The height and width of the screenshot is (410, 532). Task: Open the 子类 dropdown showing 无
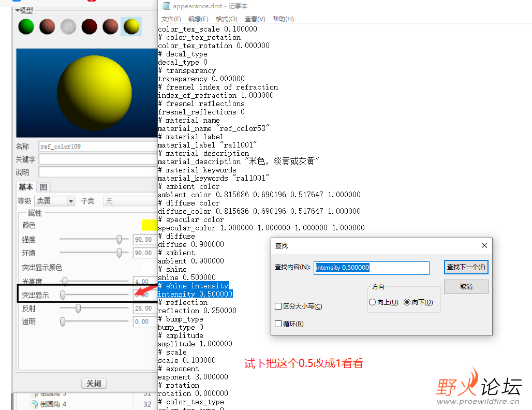[130, 201]
